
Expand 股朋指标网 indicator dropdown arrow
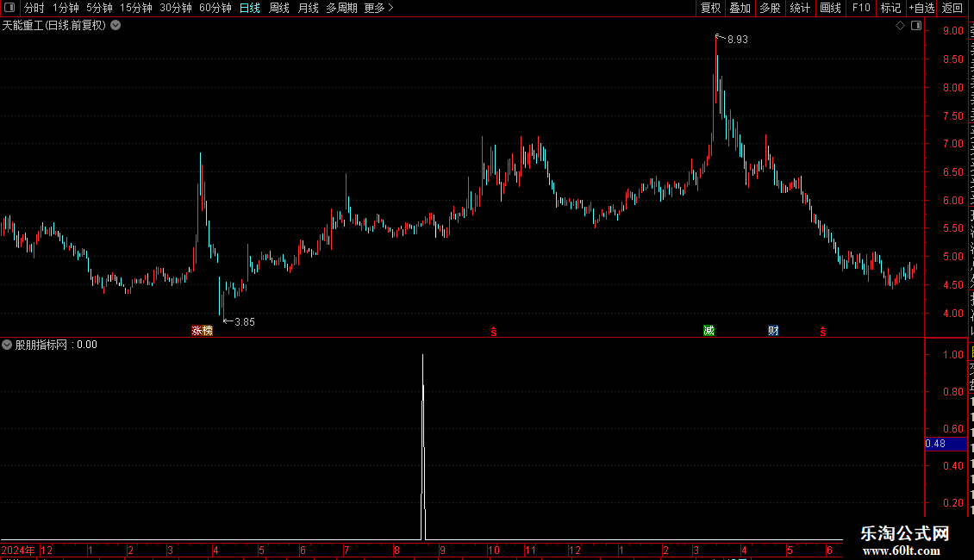point(7,345)
